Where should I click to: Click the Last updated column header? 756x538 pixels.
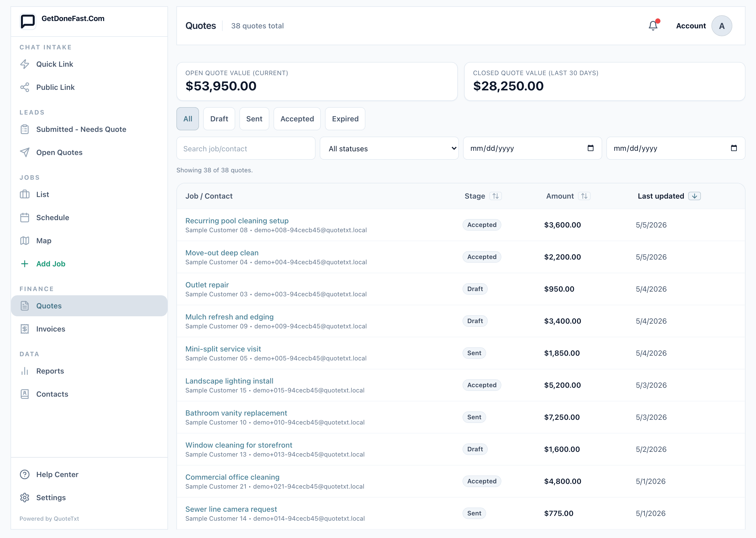tap(661, 196)
